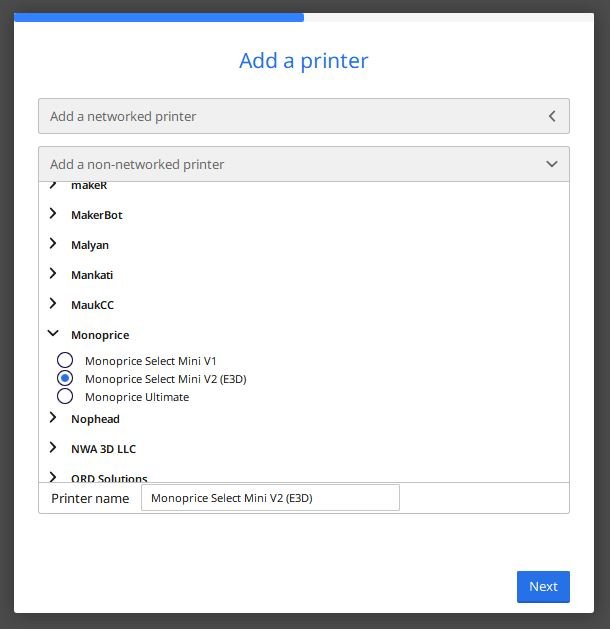Click the blue setup progress bar
This screenshot has height=629, width=610.
(159, 17)
